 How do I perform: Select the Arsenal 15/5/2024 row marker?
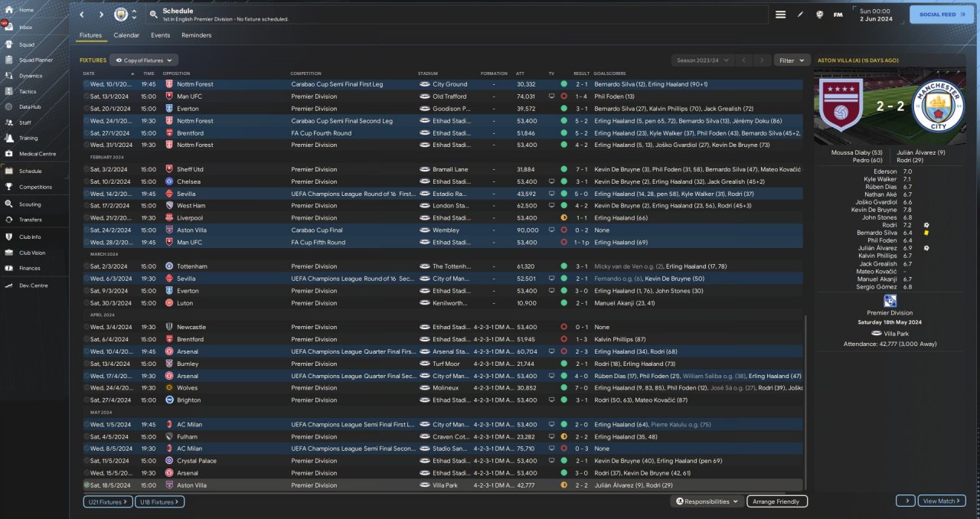pyautogui.click(x=87, y=473)
